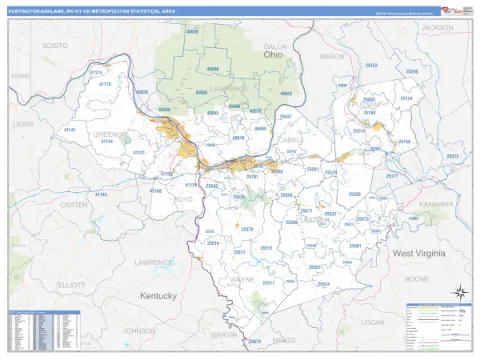Image resolution: width=480 pixels, height=360 pixels.
Task: Click the MINGO county label
Action: pos(284,340)
